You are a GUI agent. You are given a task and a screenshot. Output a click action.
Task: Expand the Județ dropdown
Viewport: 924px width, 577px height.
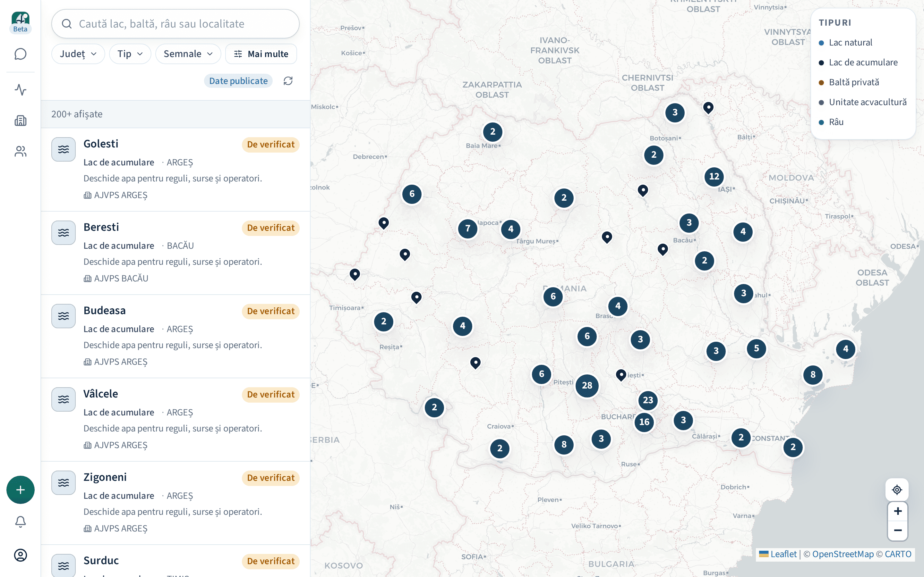point(78,54)
